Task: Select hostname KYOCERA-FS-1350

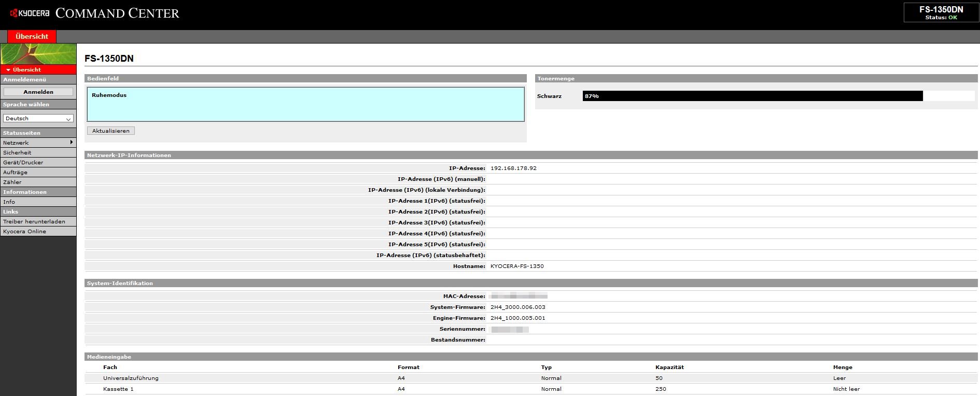Action: [517, 266]
